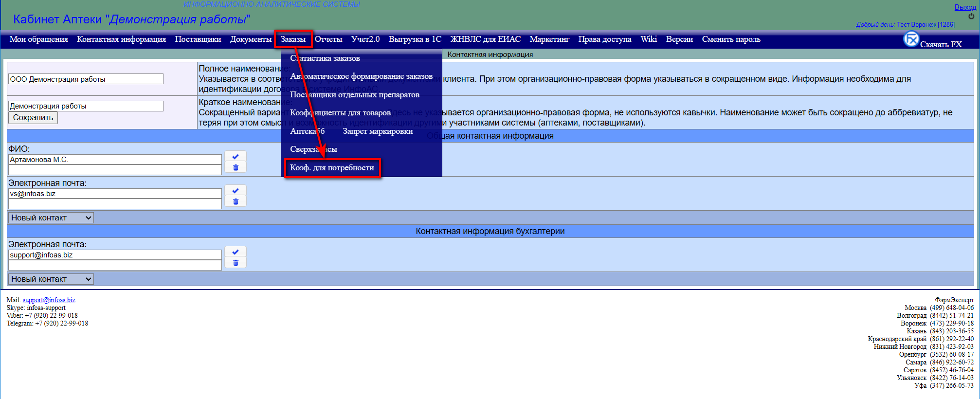Select Коэф. для потребности menu entry

click(x=332, y=168)
